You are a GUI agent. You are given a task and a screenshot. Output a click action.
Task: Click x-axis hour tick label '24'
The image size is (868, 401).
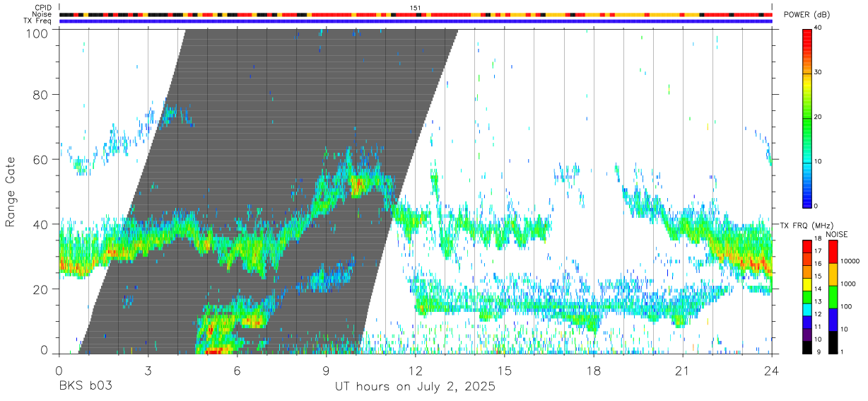click(772, 371)
